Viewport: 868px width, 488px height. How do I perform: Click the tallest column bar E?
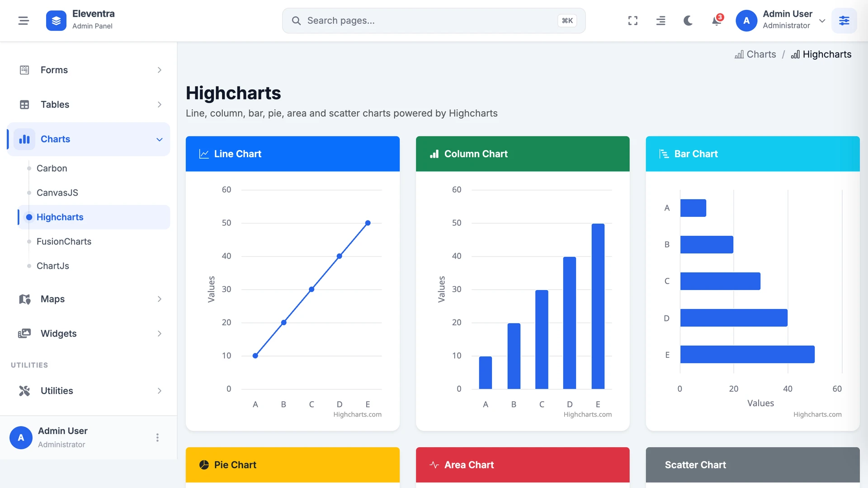click(x=598, y=306)
